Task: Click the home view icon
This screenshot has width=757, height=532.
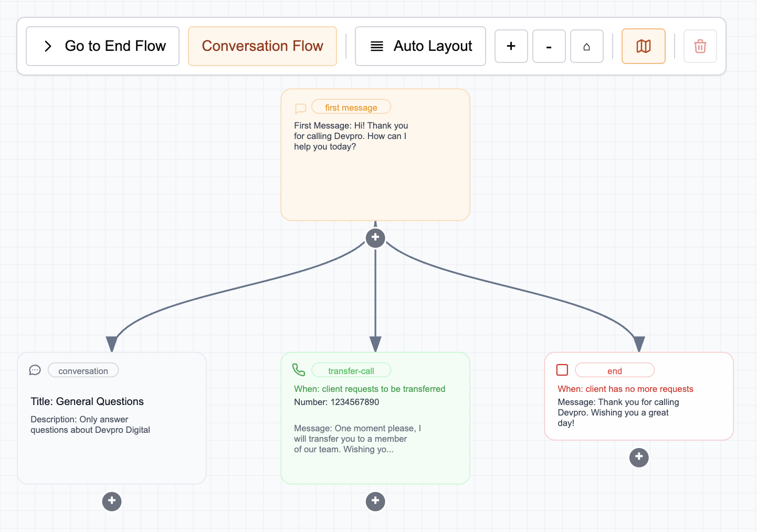Action: tap(586, 46)
